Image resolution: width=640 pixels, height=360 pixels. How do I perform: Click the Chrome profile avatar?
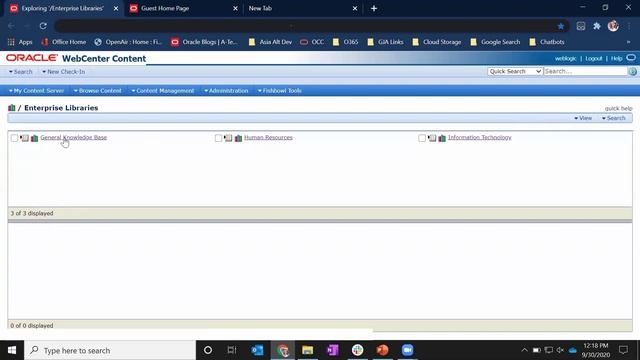pos(613,26)
